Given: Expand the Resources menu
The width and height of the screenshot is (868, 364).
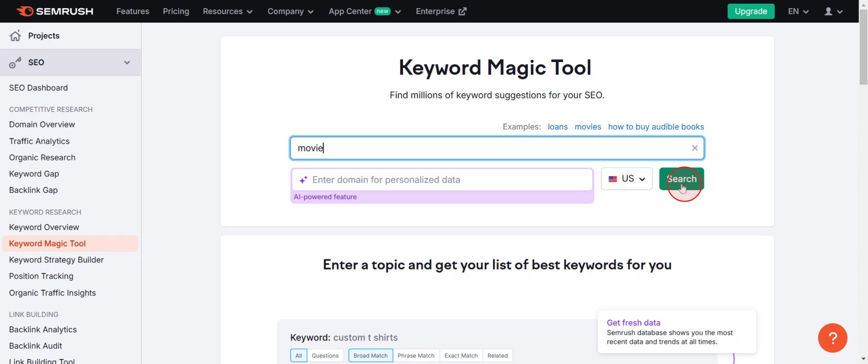Looking at the screenshot, I should click(228, 12).
